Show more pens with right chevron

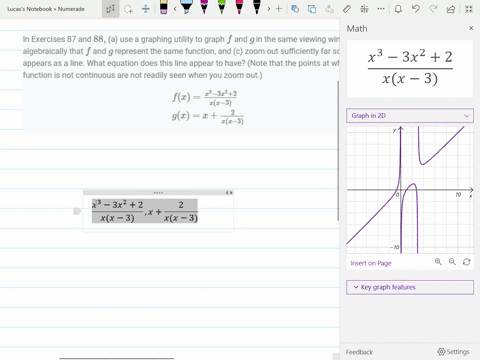269,9
